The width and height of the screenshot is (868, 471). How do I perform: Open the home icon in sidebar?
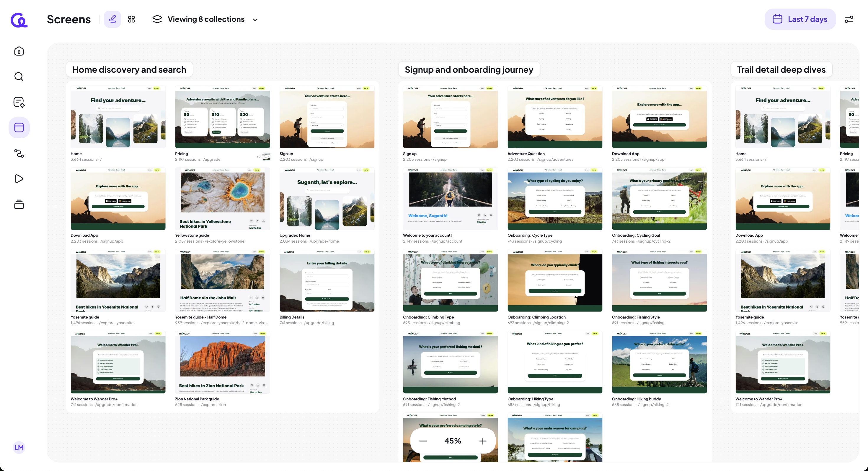19,51
